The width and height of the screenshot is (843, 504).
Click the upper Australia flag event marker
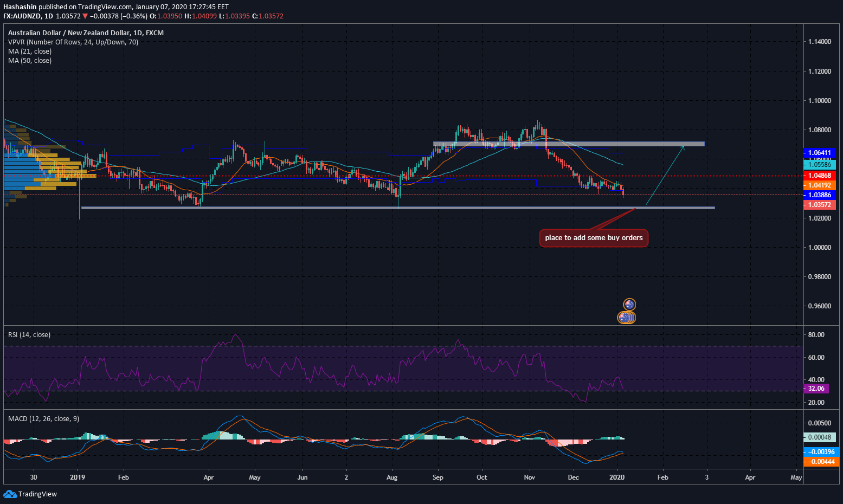click(x=629, y=305)
